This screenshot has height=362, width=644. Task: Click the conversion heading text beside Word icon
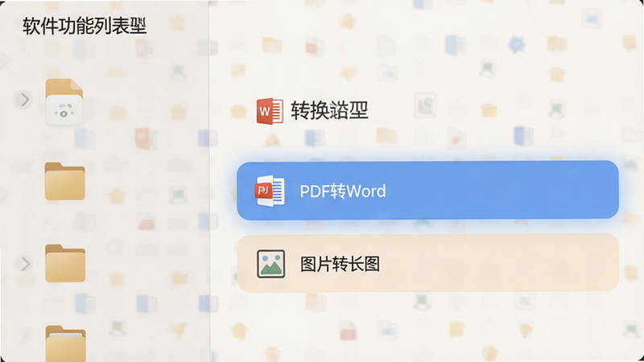coord(329,110)
